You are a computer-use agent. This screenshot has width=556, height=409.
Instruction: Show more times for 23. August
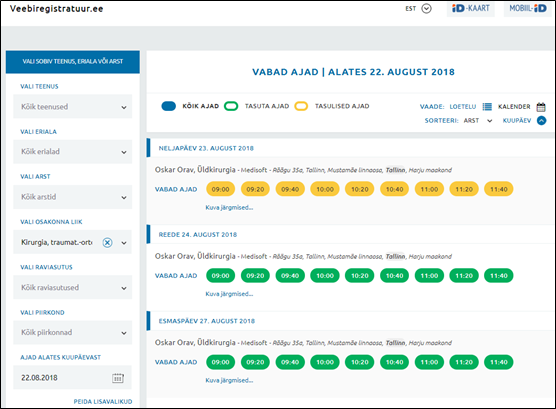click(x=229, y=208)
